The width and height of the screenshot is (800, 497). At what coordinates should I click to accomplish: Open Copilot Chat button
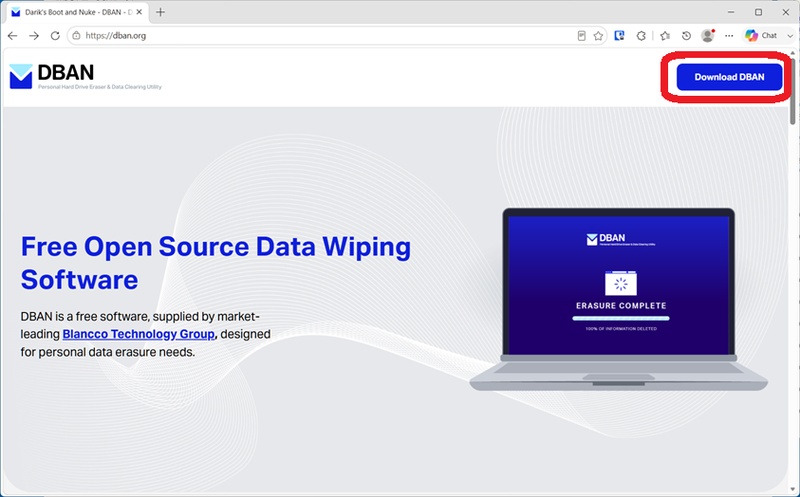tap(761, 36)
